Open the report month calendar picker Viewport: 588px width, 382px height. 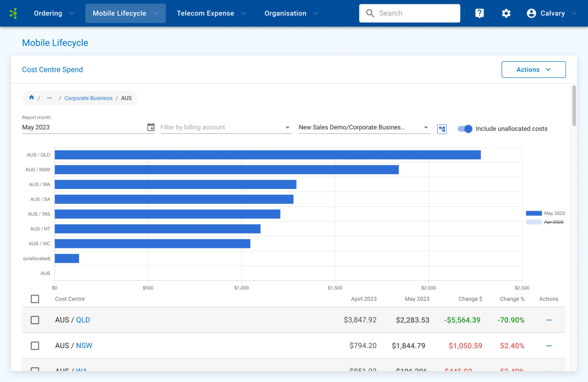tap(151, 127)
